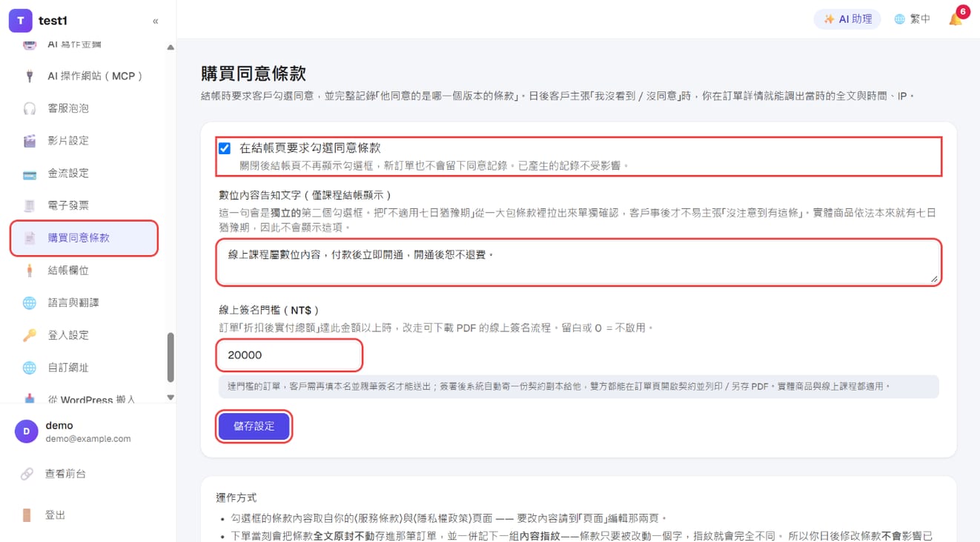This screenshot has width=980, height=542.
Task: Click the door icon to 登出
Action: (27, 515)
